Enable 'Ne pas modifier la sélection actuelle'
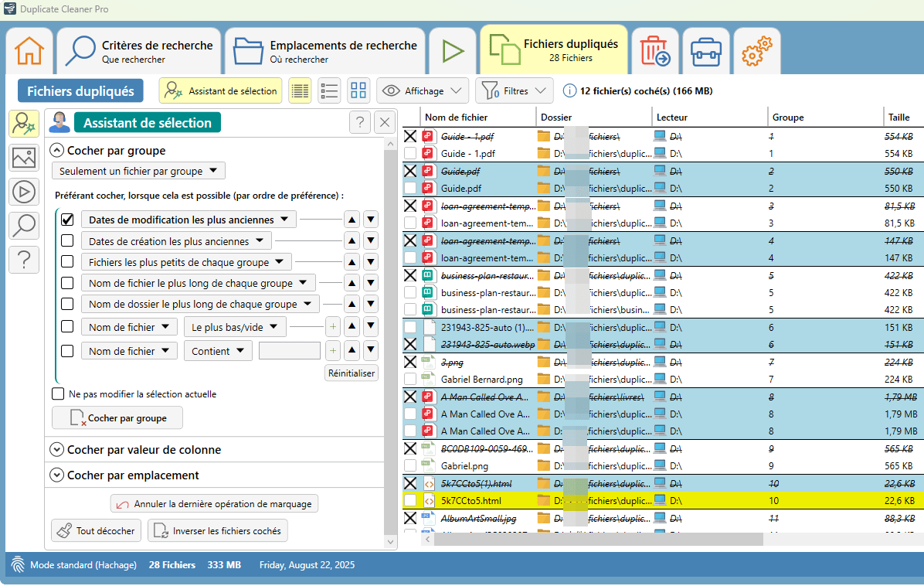Viewport: 924px width, 586px height. tap(58, 394)
